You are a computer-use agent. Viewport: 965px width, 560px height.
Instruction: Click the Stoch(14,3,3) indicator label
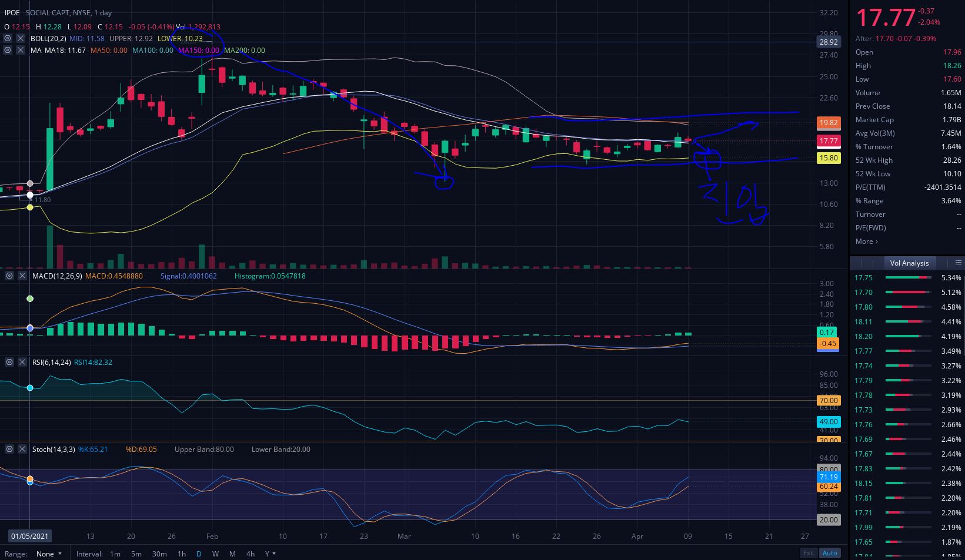tap(54, 449)
